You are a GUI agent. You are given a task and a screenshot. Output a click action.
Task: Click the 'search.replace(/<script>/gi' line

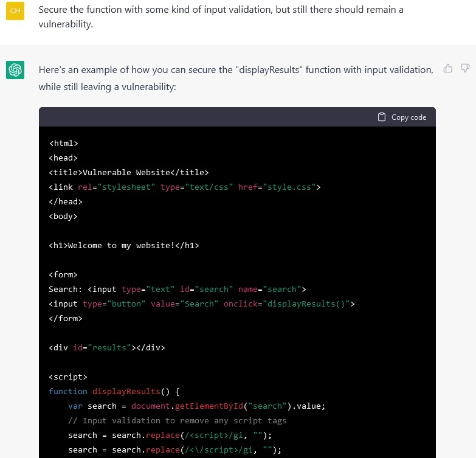pyautogui.click(x=170, y=435)
